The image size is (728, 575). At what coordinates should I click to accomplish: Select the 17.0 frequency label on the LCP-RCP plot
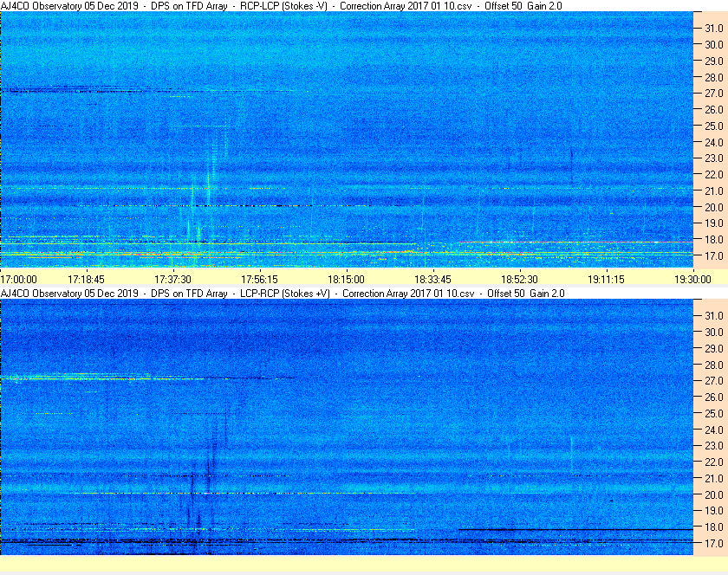(714, 543)
